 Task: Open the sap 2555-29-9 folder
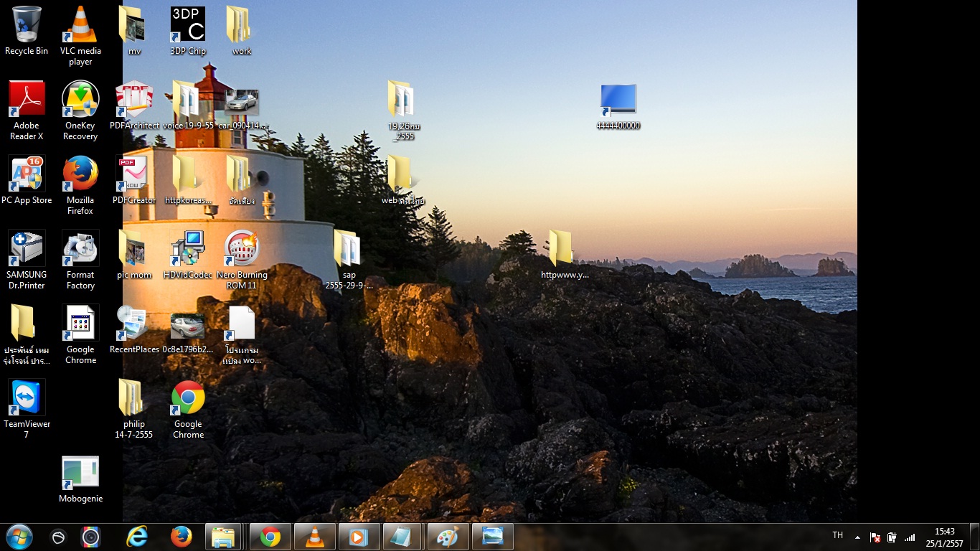(x=349, y=259)
